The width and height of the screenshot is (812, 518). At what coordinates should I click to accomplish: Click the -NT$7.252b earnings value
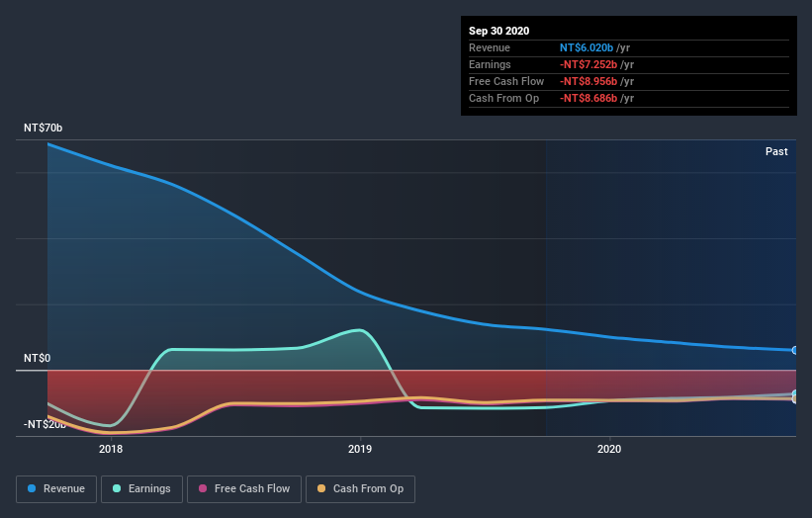coord(588,64)
